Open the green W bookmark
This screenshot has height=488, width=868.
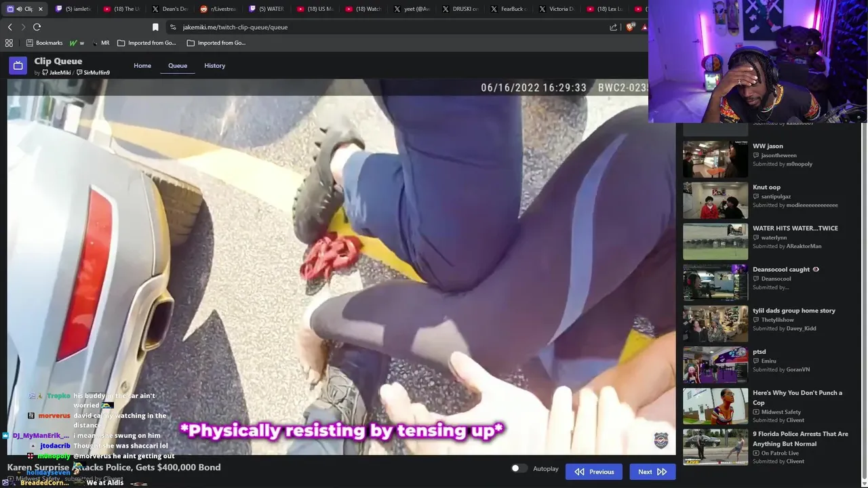tap(77, 43)
